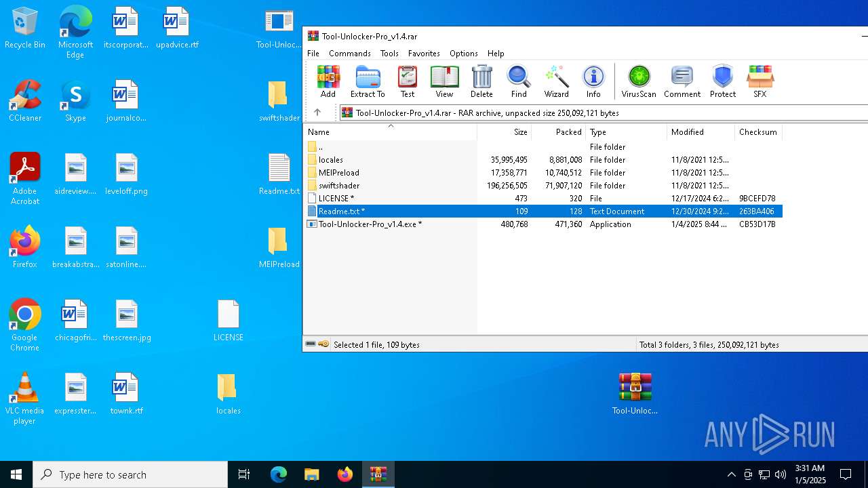Open the Windows Start menu

tap(16, 474)
